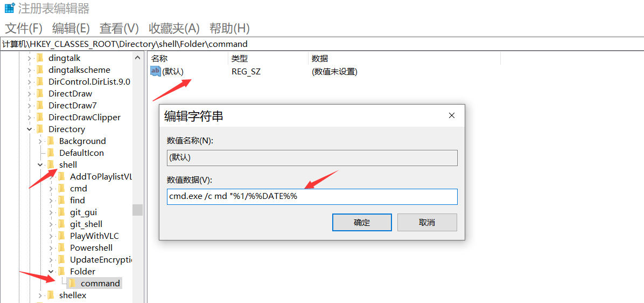Click the find folder icon
644x303 pixels.
click(x=61, y=200)
